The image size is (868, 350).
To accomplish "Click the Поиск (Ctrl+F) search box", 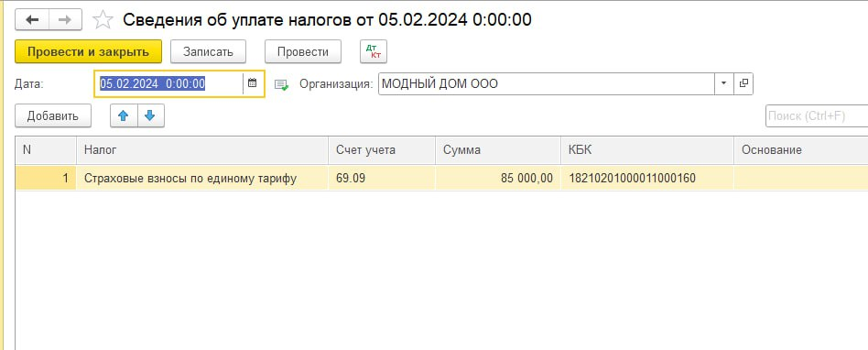I will pos(817,115).
